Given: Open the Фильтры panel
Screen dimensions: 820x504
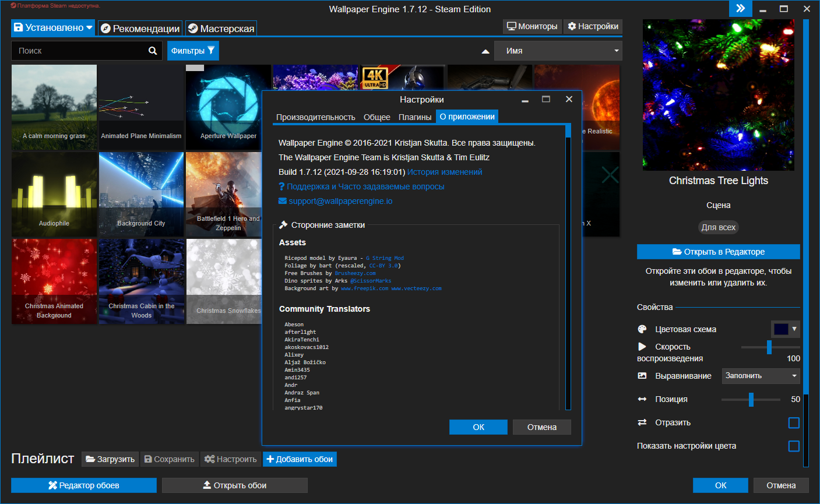Looking at the screenshot, I should [x=192, y=51].
